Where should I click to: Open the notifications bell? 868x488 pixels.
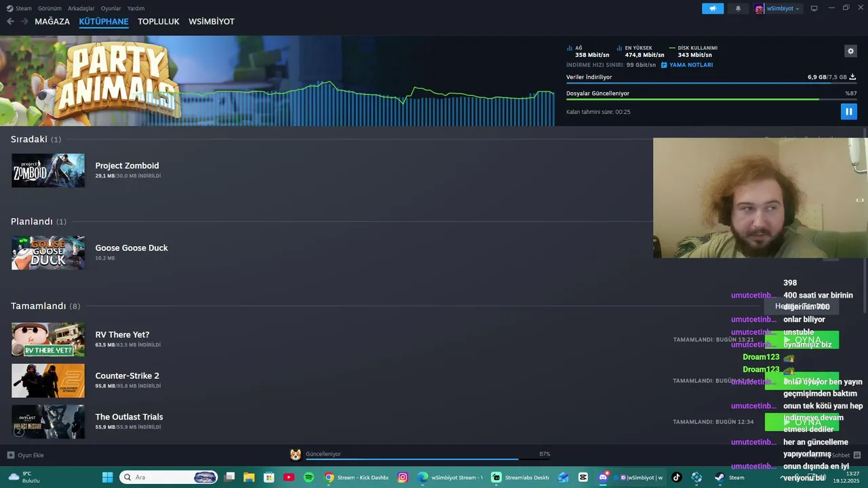(x=738, y=8)
